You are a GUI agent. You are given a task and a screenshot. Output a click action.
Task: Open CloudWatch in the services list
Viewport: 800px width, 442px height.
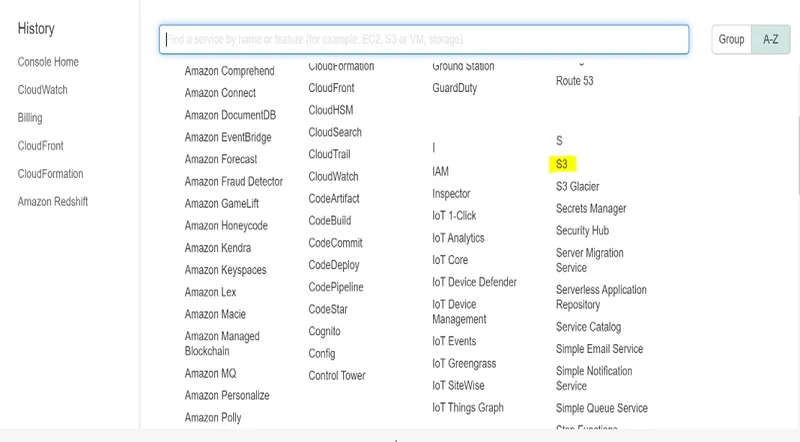point(333,177)
